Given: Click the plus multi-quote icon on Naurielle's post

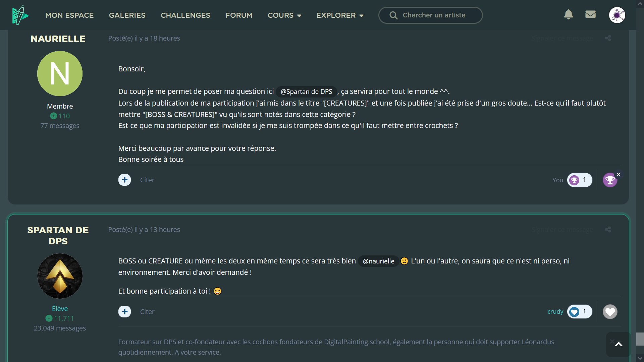Looking at the screenshot, I should 124,180.
